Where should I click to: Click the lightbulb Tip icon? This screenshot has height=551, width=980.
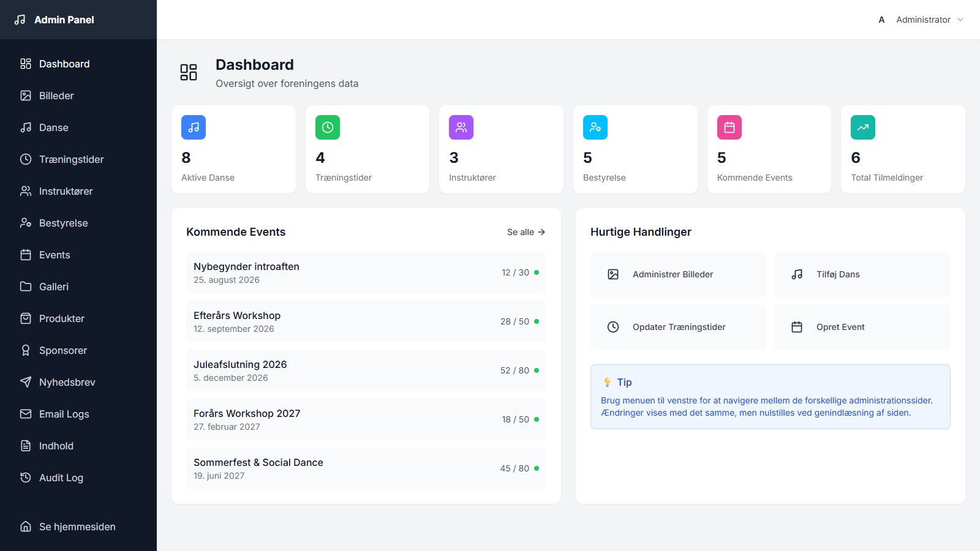[607, 382]
